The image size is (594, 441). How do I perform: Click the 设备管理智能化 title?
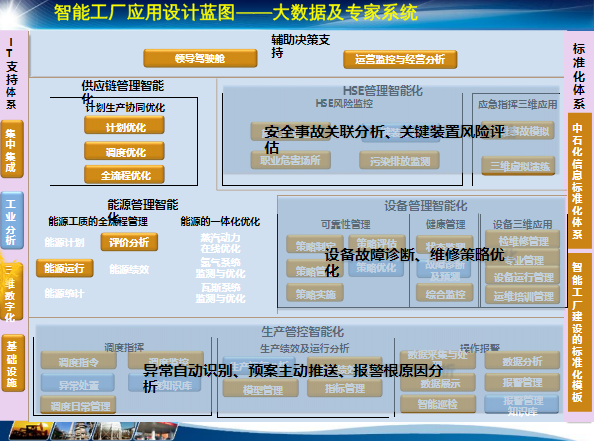point(426,206)
